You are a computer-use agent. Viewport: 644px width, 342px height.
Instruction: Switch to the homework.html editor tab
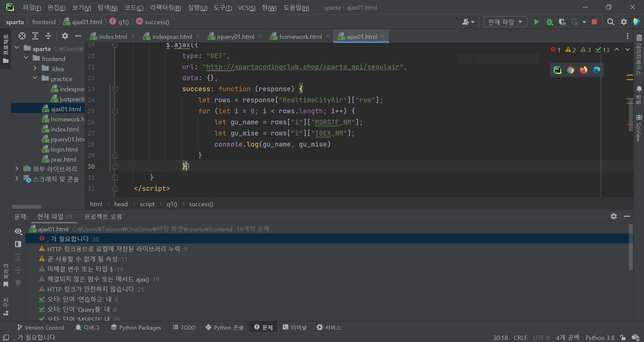(x=301, y=37)
